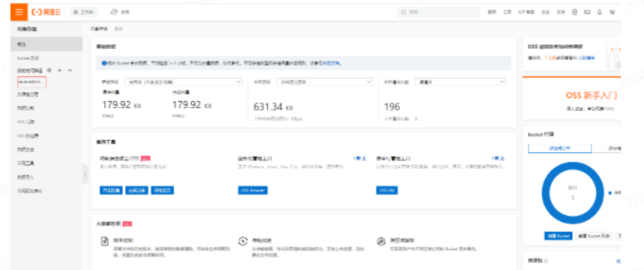This screenshot has height=270, width=644.
Task: Focus the top search box
Action: [x=439, y=12]
